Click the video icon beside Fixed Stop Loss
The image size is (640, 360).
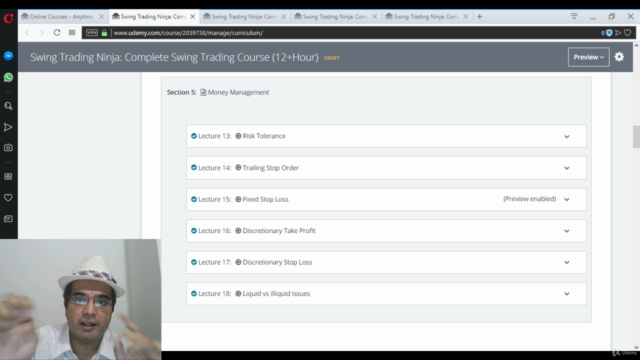coord(238,199)
